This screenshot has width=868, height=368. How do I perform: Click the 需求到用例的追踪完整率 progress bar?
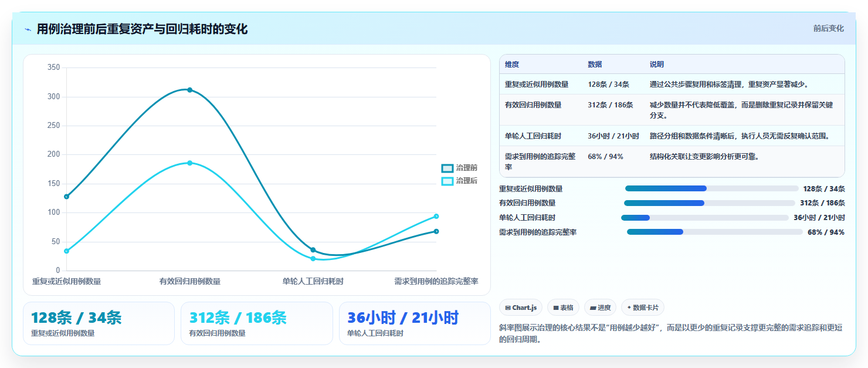[714, 232]
